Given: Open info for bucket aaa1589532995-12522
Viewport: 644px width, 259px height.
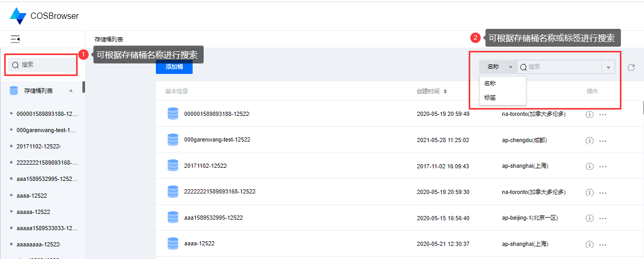Looking at the screenshot, I should pyautogui.click(x=589, y=218).
